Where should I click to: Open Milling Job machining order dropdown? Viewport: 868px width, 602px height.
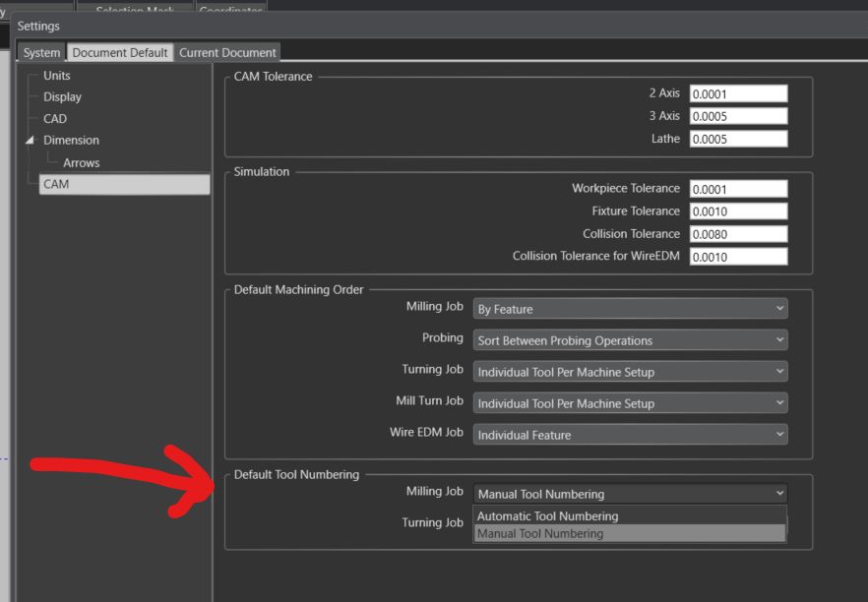tap(630, 309)
